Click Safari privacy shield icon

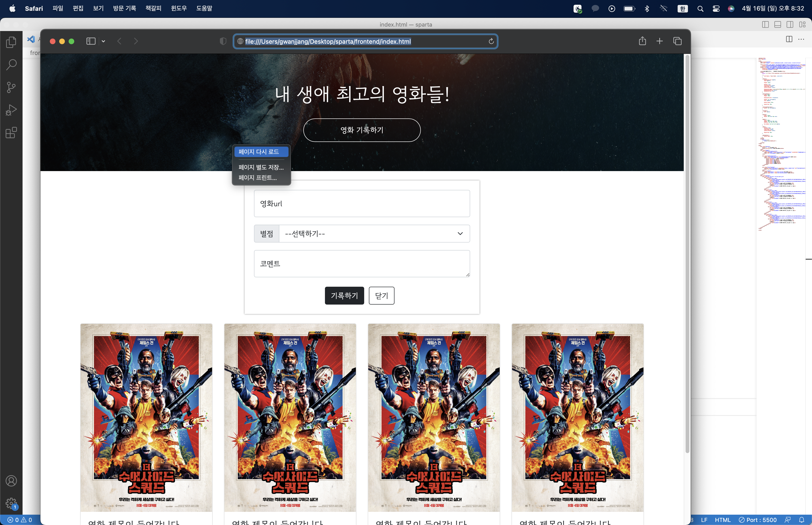point(223,41)
